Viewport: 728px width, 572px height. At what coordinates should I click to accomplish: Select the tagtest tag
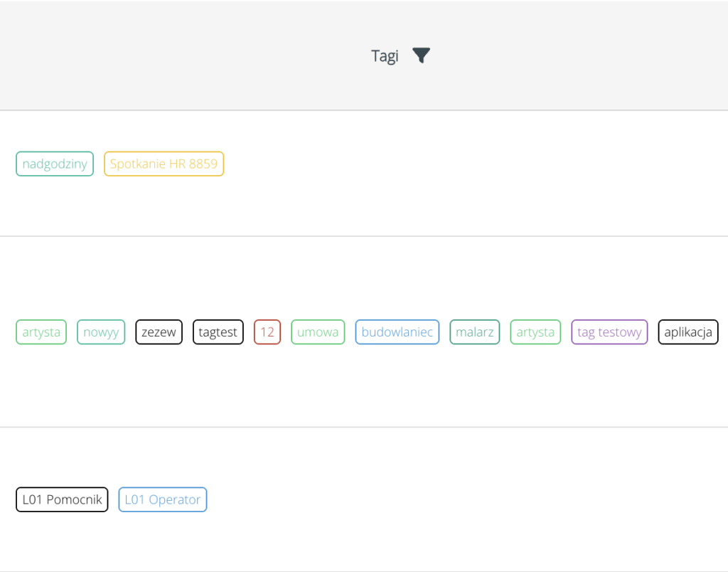pyautogui.click(x=218, y=332)
